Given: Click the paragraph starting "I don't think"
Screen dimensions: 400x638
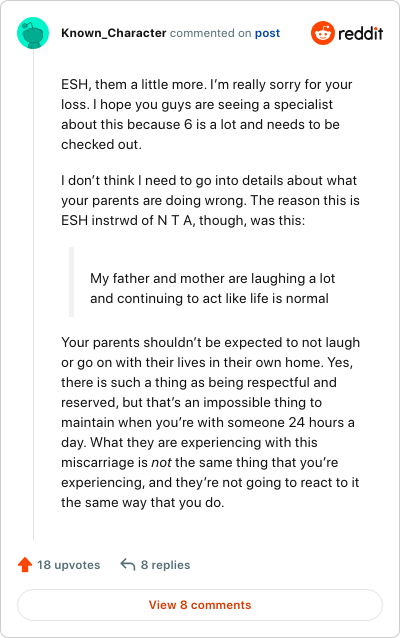Looking at the screenshot, I should 210,200.
